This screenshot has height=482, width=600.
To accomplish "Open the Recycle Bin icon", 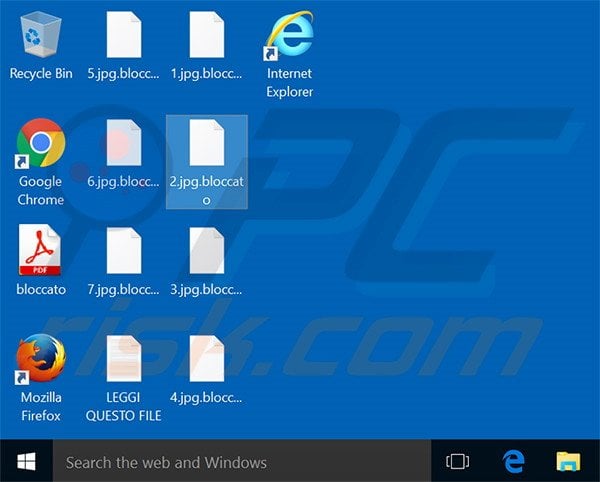I will 41,36.
